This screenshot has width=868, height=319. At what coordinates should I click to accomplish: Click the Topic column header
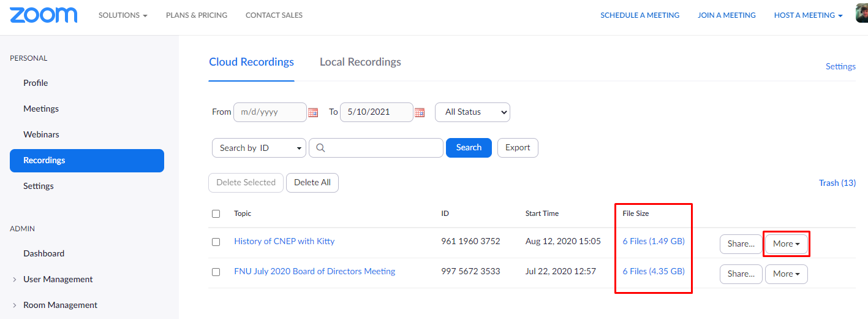point(243,213)
